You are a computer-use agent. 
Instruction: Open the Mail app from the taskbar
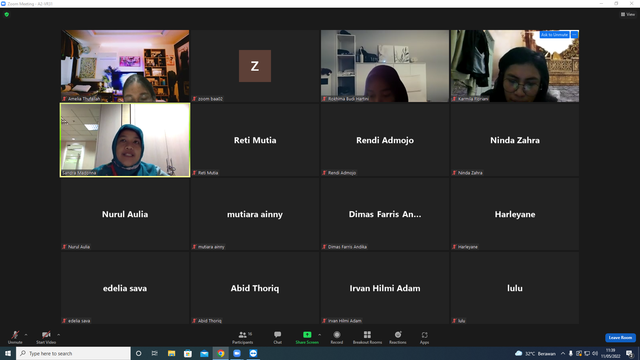point(204,353)
